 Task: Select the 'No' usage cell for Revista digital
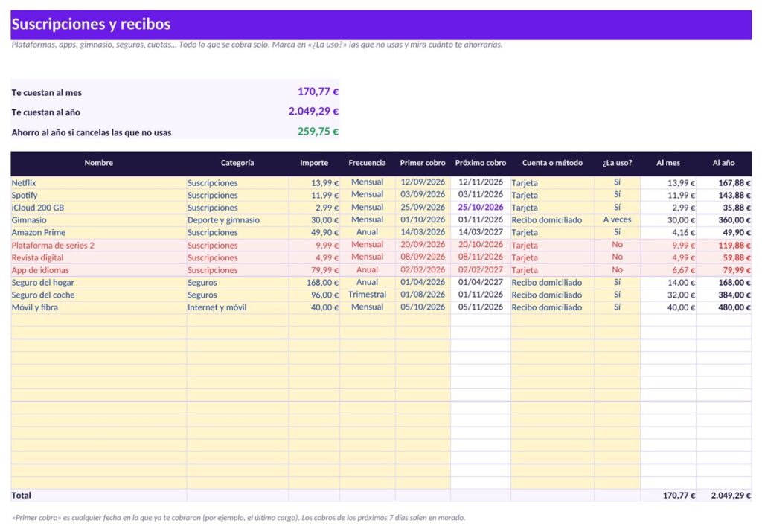click(617, 257)
